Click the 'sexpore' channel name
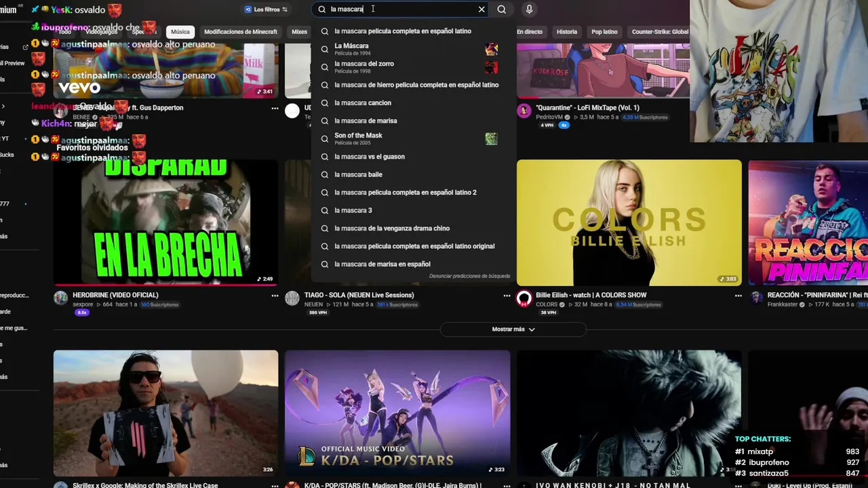The width and height of the screenshot is (868, 488). click(x=83, y=305)
